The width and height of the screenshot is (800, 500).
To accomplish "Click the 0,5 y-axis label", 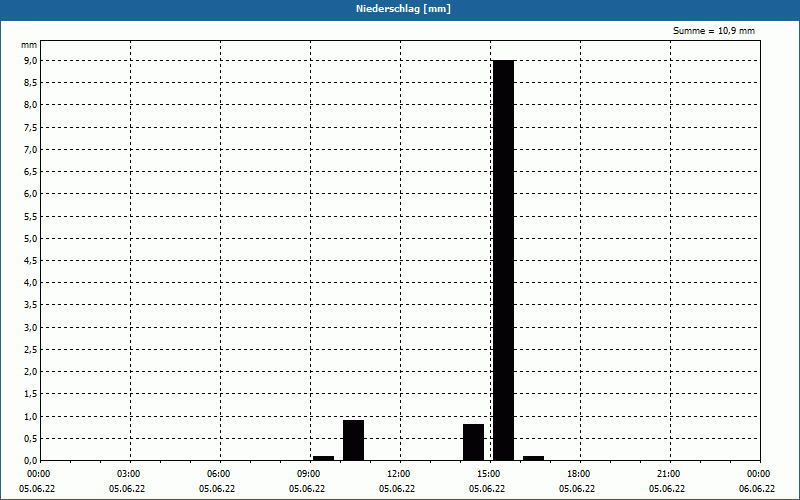I will tap(30, 438).
